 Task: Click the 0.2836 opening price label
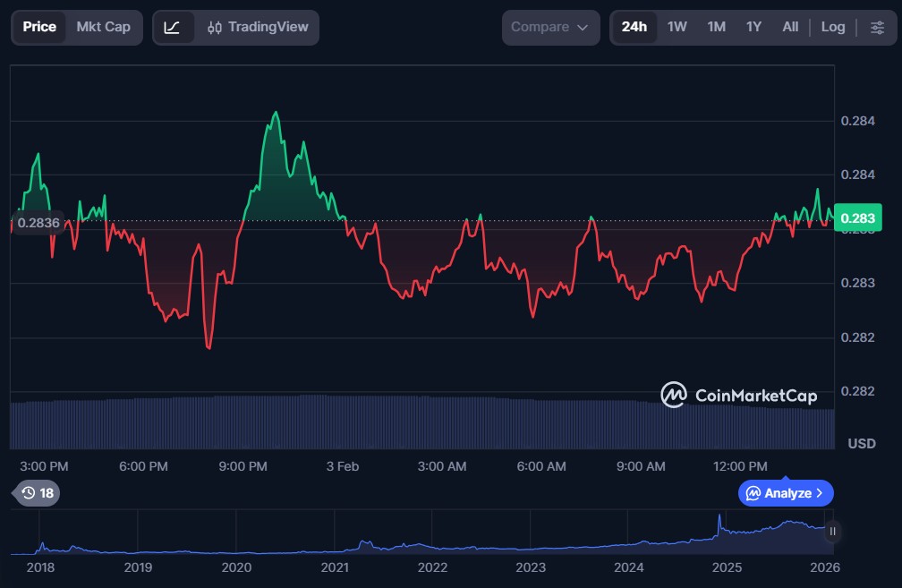(38, 223)
